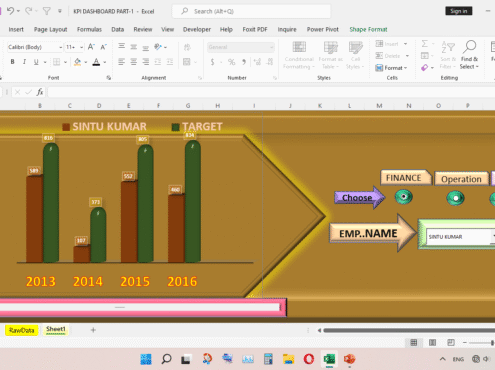Image resolution: width=495 pixels, height=370 pixels.
Task: Apply Italic formatting from the ribbon
Action: coord(24,62)
